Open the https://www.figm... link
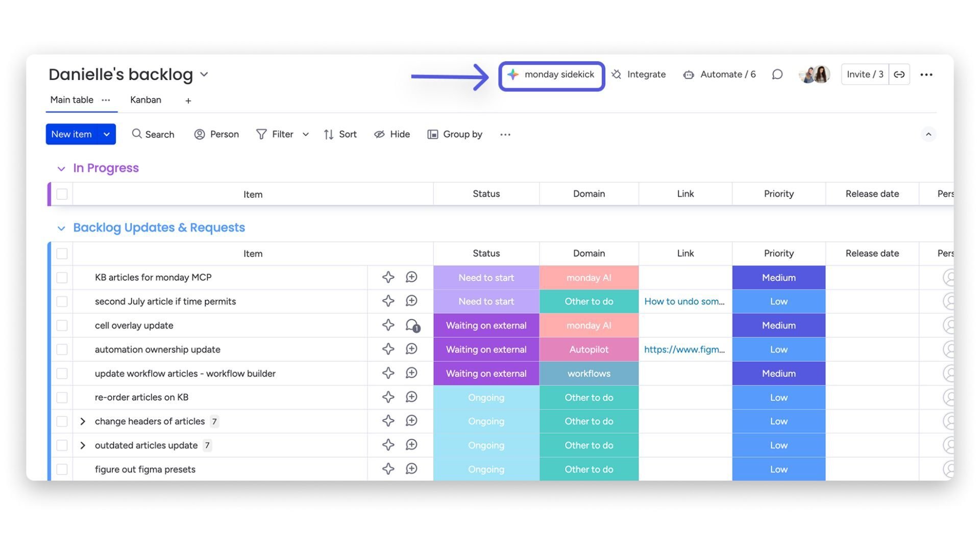The image size is (980, 551). (x=684, y=349)
